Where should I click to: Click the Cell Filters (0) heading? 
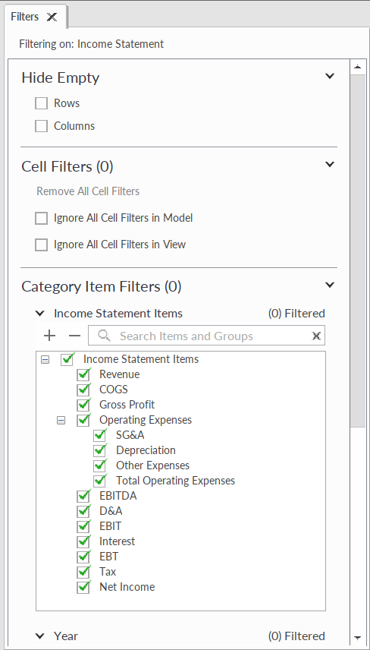[68, 166]
